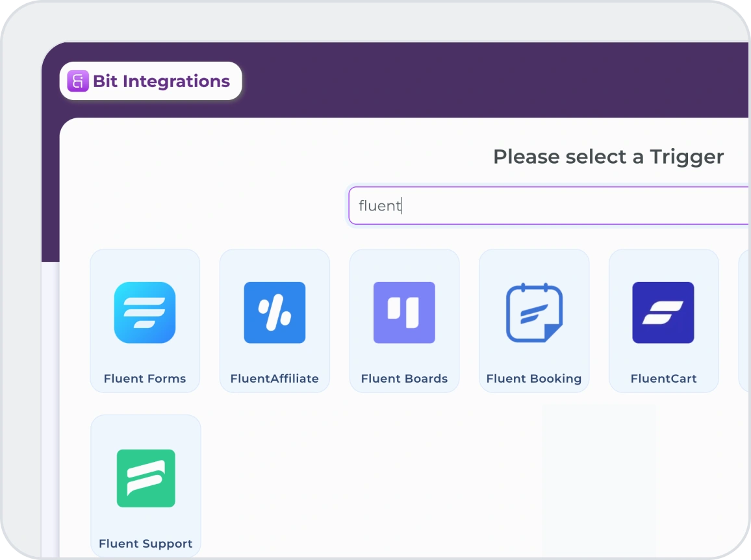Choose the FluentAffiliate percent icon
This screenshot has width=751, height=560.
tap(274, 312)
